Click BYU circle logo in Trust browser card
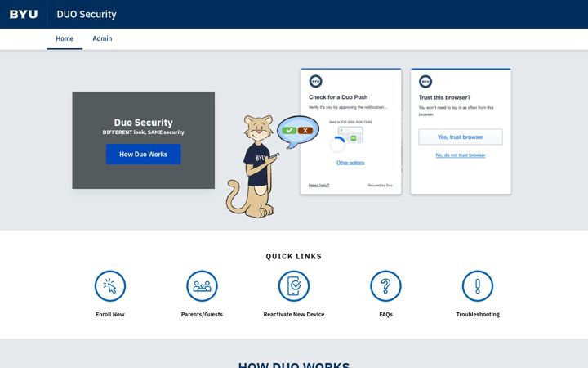The height and width of the screenshot is (368, 588). (x=425, y=81)
